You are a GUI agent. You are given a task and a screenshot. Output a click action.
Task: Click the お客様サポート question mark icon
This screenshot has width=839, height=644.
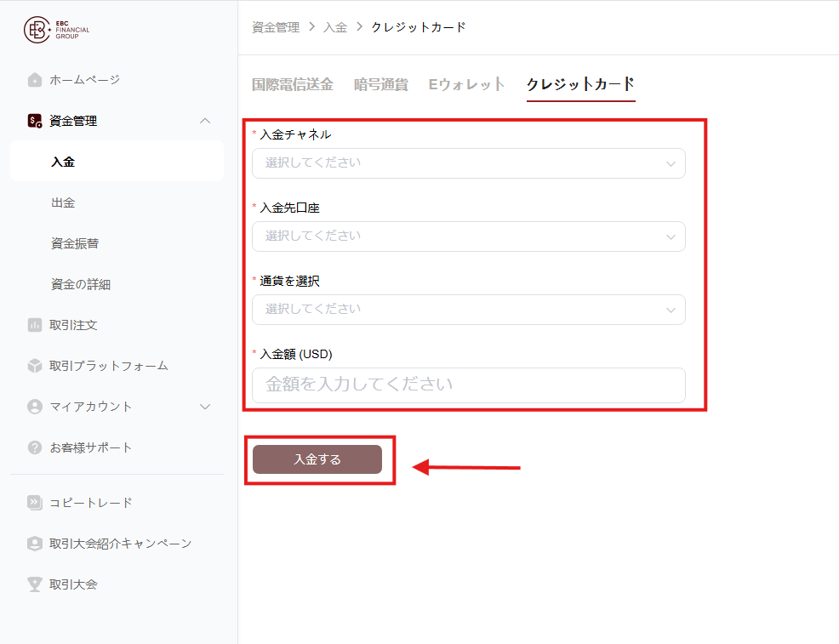coord(35,447)
